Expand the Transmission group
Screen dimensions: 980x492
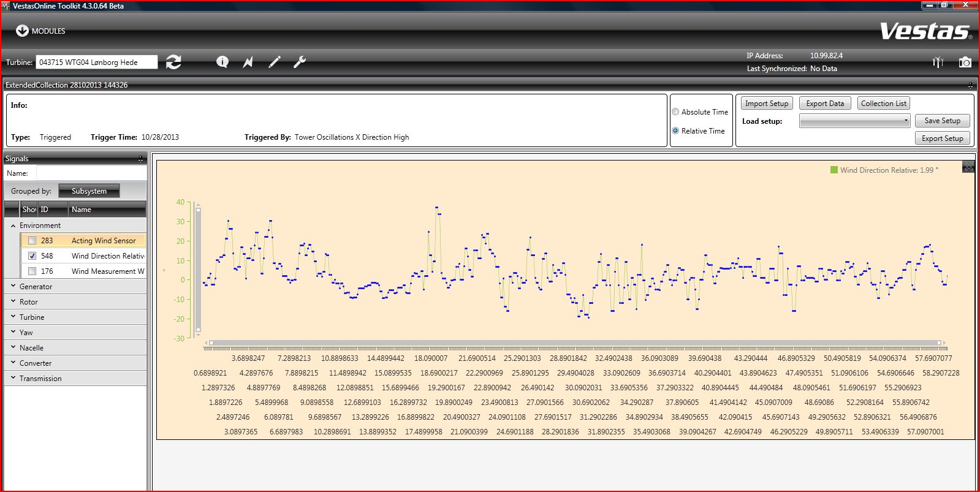(13, 378)
